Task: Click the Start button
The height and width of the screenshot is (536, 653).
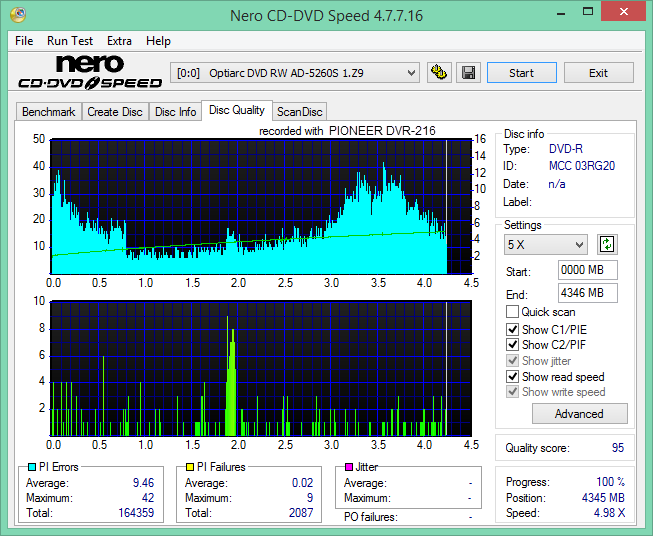Action: pyautogui.click(x=521, y=73)
